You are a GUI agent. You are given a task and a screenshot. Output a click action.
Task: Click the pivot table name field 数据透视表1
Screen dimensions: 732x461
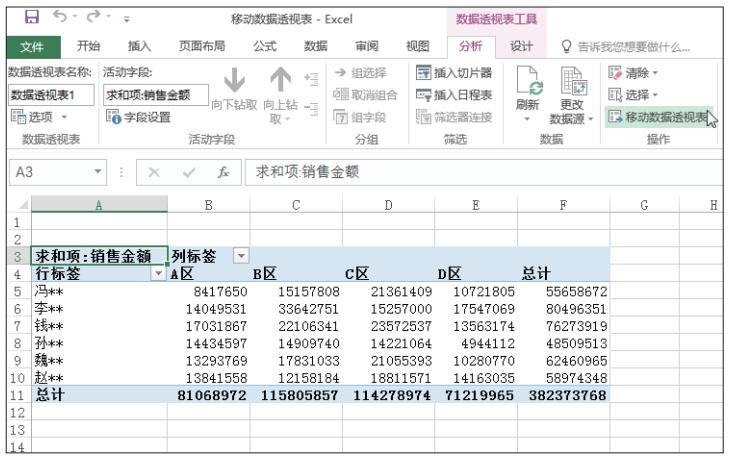click(x=51, y=95)
